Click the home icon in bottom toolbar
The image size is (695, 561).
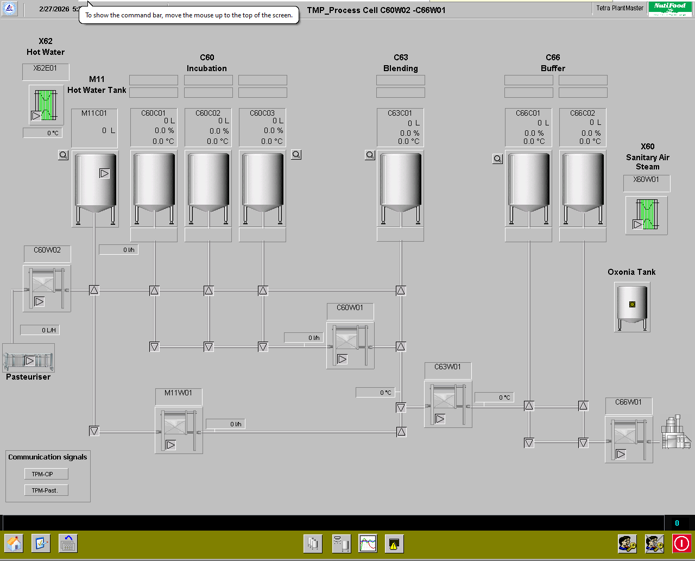pyautogui.click(x=14, y=543)
